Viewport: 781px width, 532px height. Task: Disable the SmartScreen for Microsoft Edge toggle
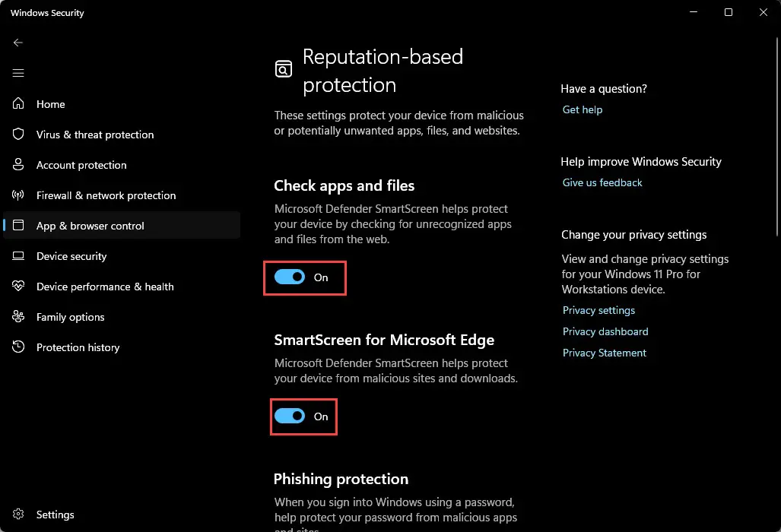click(x=290, y=416)
